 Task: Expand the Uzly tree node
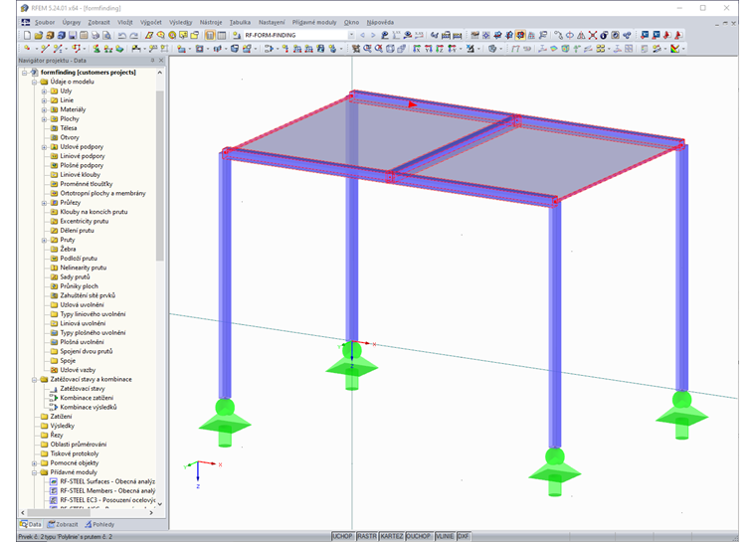[x=44, y=91]
